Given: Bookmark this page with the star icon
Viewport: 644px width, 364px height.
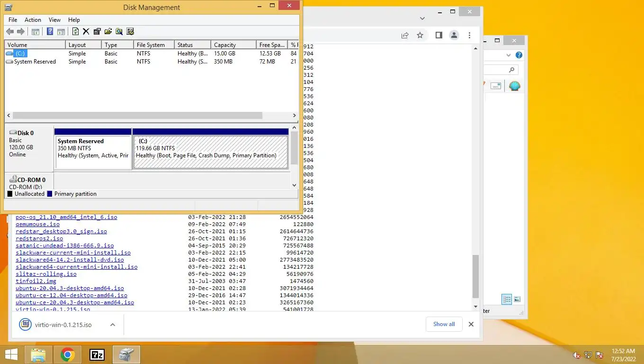Looking at the screenshot, I should (x=420, y=35).
